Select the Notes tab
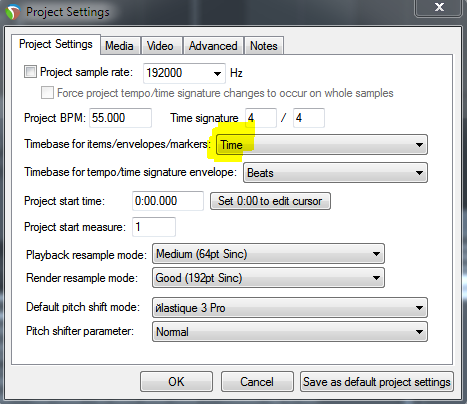 tap(264, 46)
